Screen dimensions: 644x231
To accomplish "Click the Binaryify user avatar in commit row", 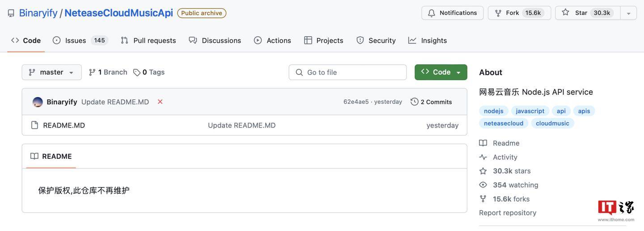I will [x=38, y=102].
